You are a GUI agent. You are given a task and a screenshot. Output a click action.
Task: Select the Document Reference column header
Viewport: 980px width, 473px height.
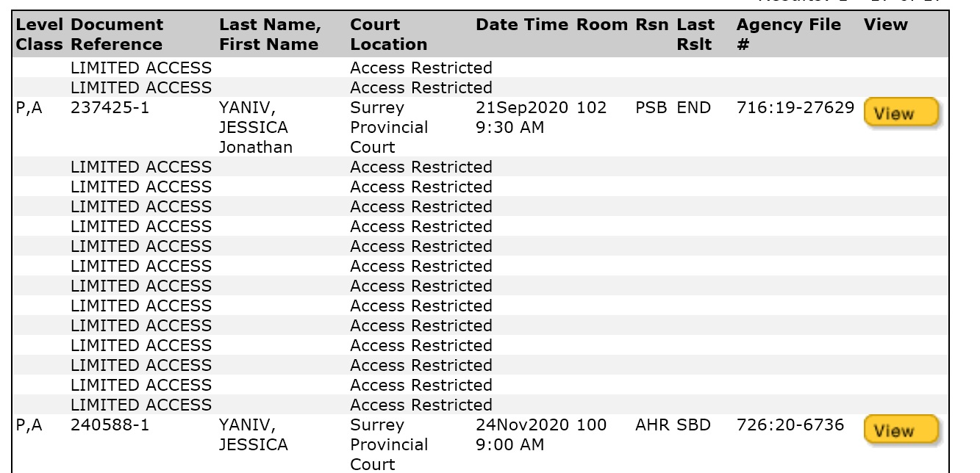117,35
